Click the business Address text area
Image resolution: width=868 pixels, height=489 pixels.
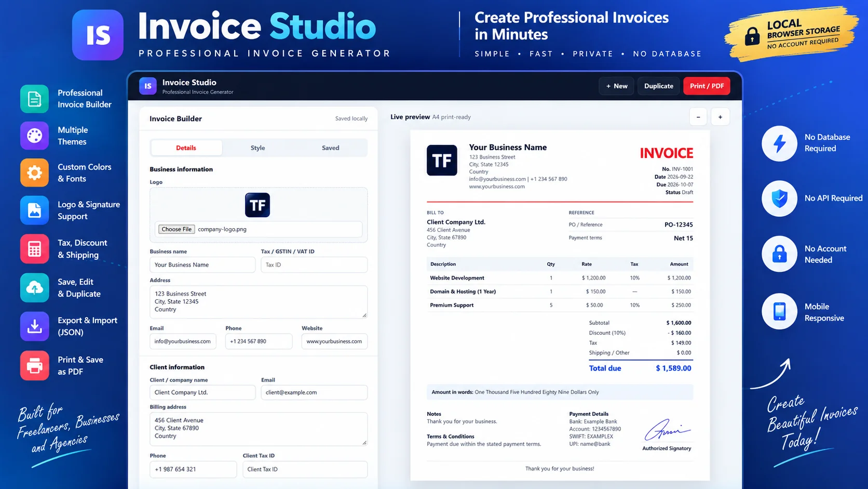[x=259, y=302]
